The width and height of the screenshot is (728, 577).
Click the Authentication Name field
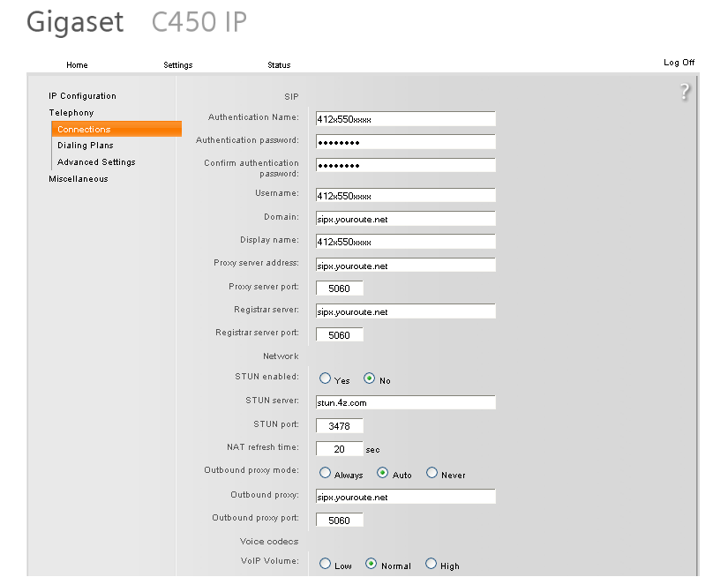coord(405,119)
